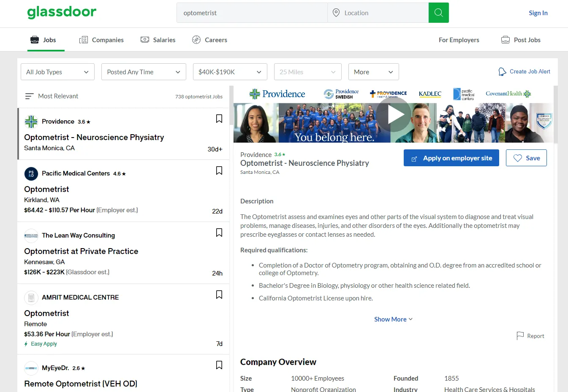Click the AMRIT MEDICAL CENTRE logo
Image resolution: width=568 pixels, height=392 pixels.
point(31,297)
